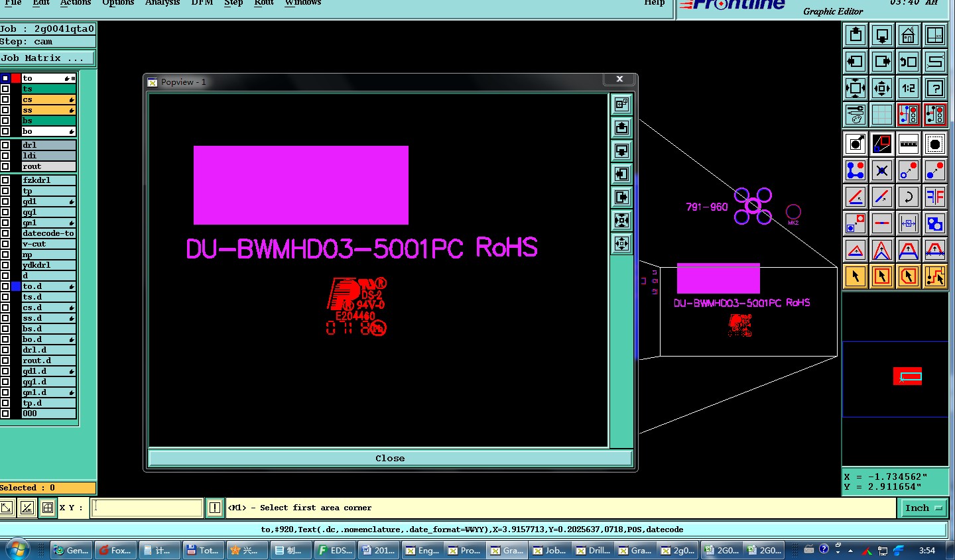Toggle the checkbox for layer cs
This screenshot has height=560, width=955.
[5, 99]
